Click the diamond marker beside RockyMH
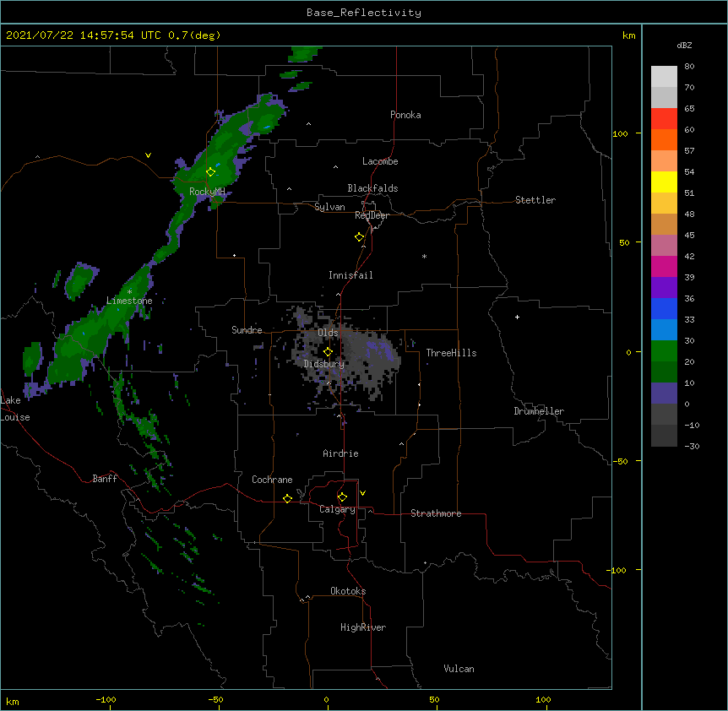Viewport: 728px width, 711px height. [x=211, y=172]
